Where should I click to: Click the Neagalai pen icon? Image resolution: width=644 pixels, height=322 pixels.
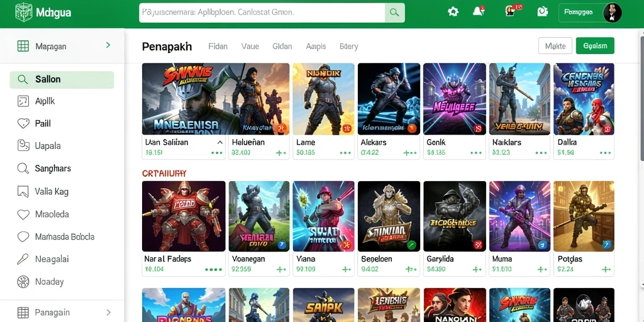[x=23, y=259]
